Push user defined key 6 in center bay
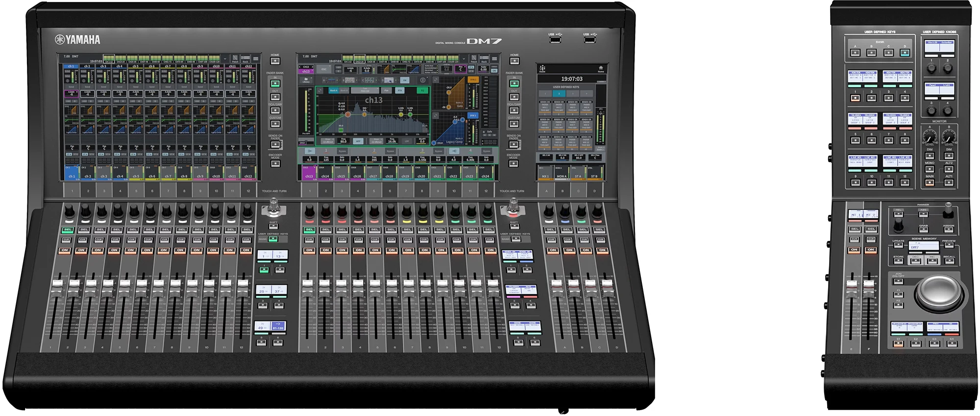This screenshot has width=980, height=416. (x=535, y=343)
